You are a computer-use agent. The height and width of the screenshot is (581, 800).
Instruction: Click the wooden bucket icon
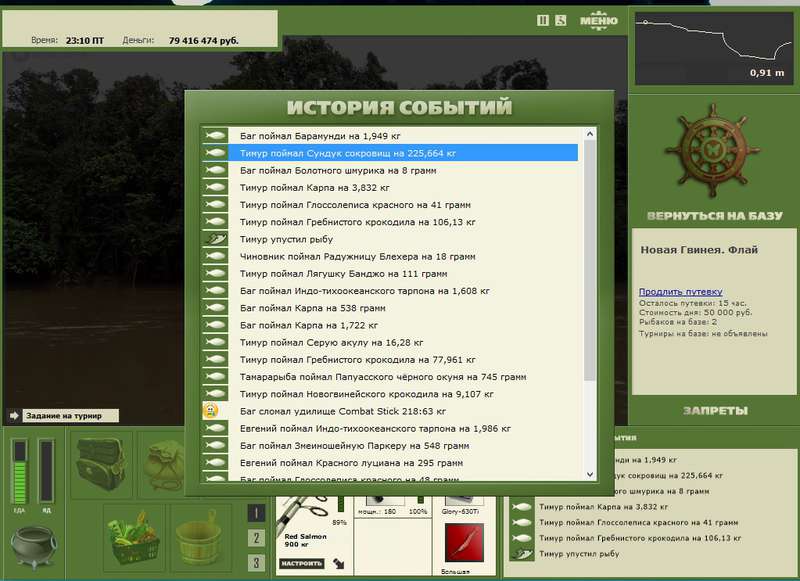coord(199,538)
